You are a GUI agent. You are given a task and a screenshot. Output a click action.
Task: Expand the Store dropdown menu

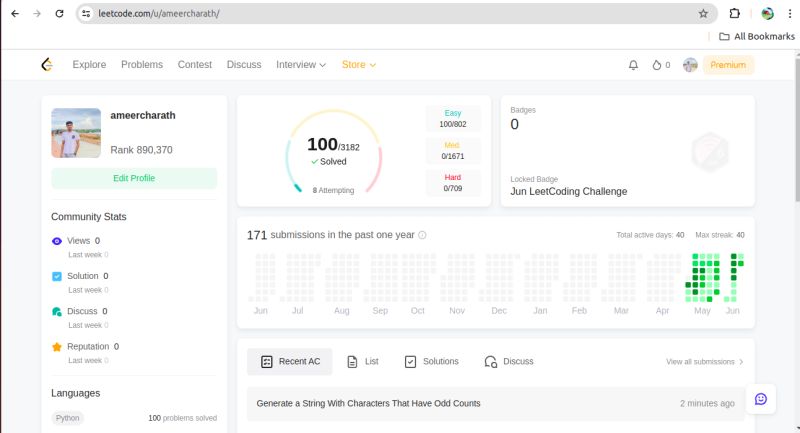(358, 65)
